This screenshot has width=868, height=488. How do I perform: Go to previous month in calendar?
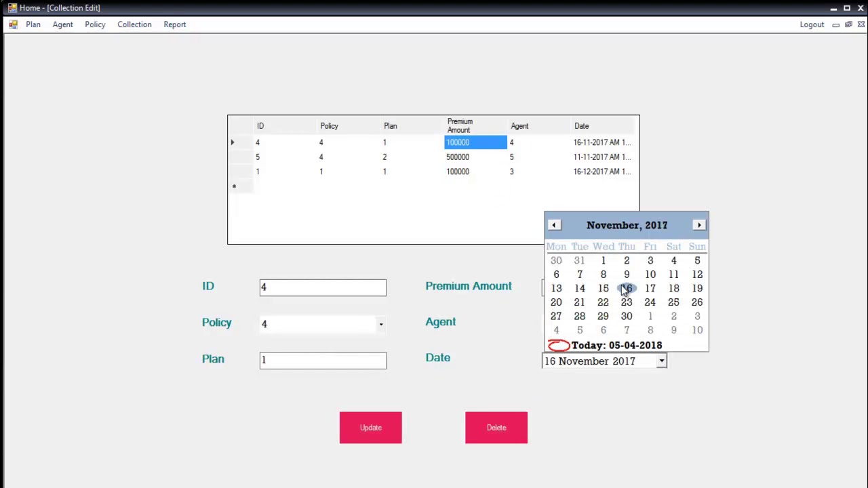(x=554, y=225)
